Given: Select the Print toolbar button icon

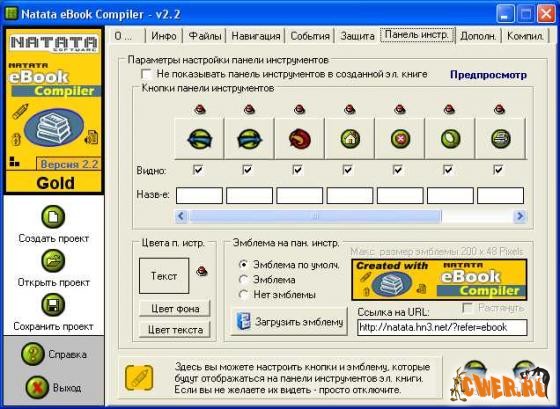Looking at the screenshot, I should pyautogui.click(x=500, y=139).
